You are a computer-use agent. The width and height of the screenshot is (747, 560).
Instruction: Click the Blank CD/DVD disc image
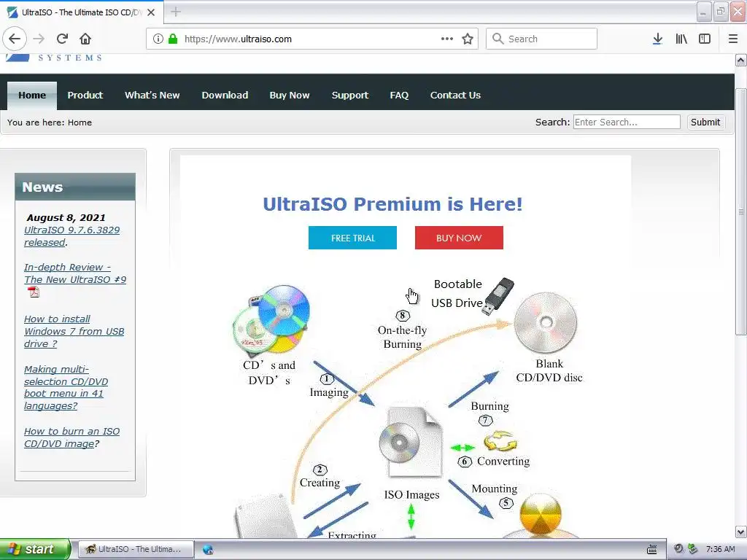pyautogui.click(x=546, y=323)
